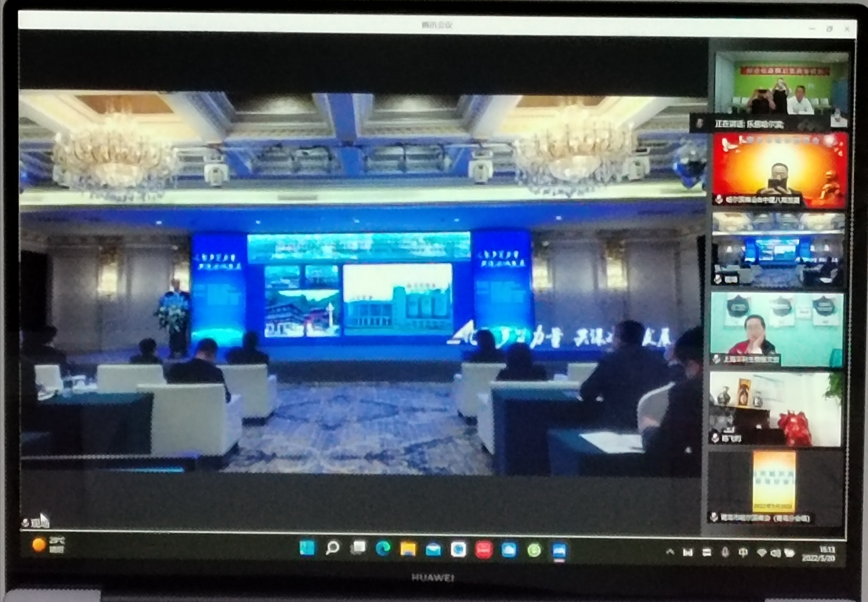Open the Windows Start menu

307,548
